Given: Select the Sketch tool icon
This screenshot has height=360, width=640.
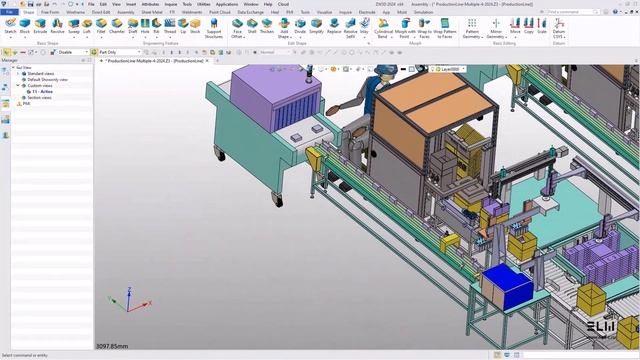Looking at the screenshot, I should coord(10,26).
